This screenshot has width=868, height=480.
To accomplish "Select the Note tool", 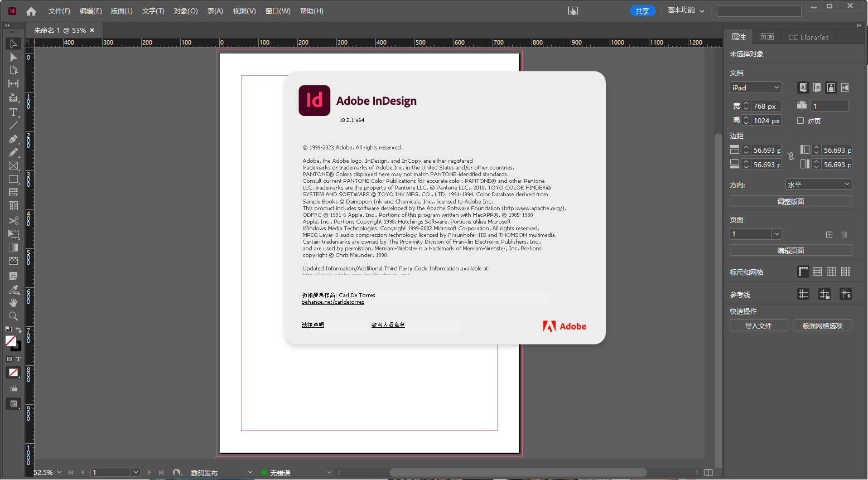I will coord(13,276).
